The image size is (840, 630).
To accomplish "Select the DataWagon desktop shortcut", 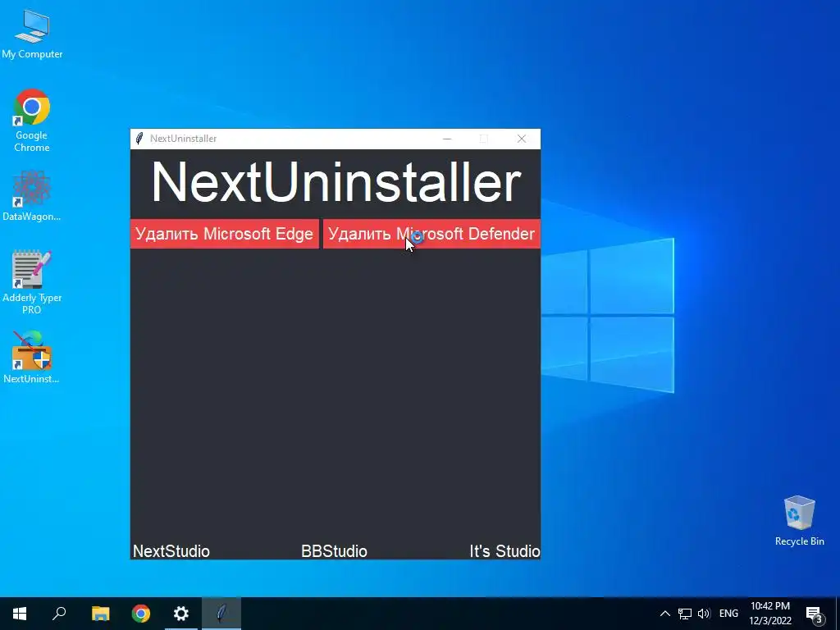I will tap(32, 196).
